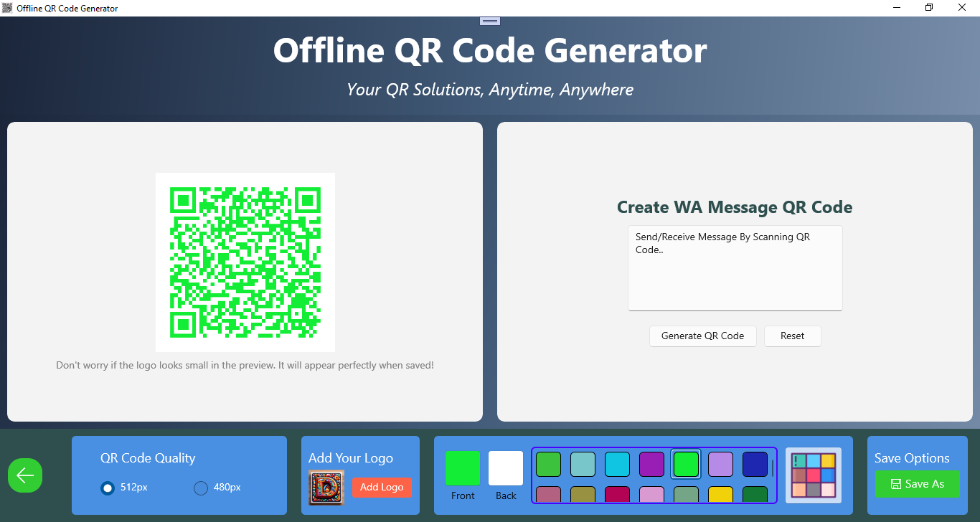Choose the light pink palette swatch

click(x=651, y=495)
